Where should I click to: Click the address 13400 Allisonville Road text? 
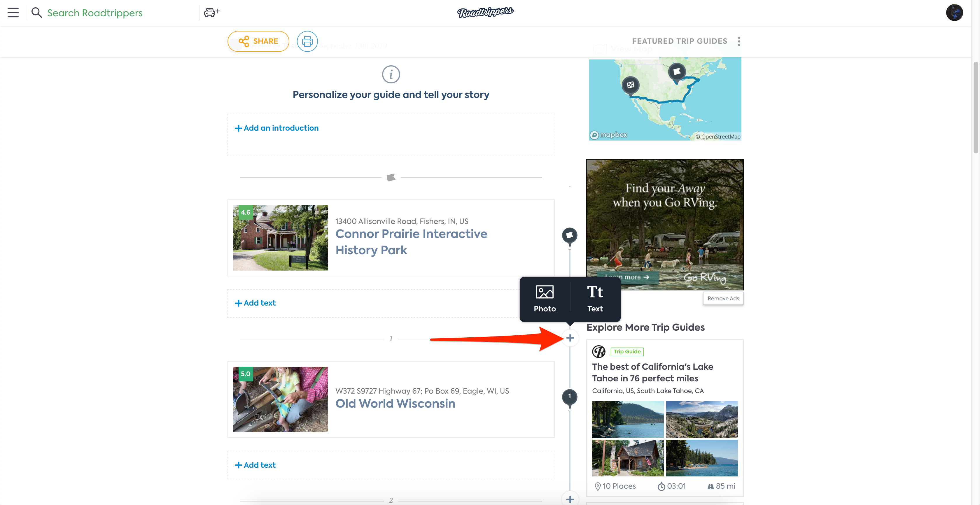(x=401, y=221)
